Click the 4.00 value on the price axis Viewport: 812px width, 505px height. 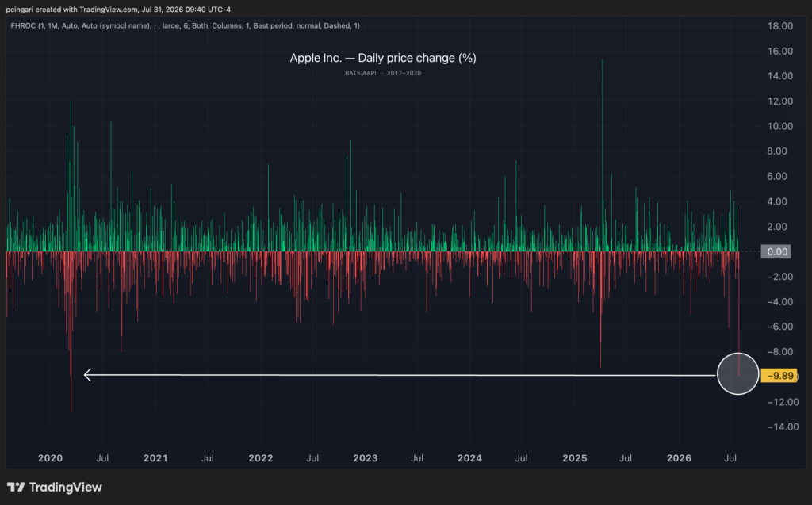[777, 201]
